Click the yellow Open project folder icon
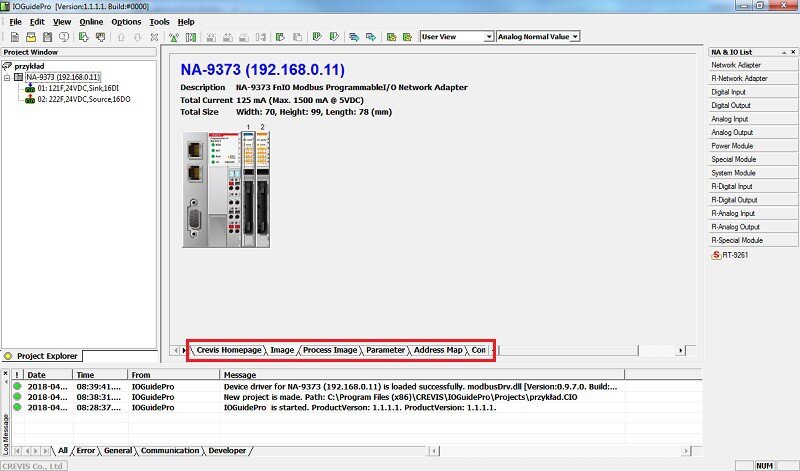This screenshot has width=800, height=471. tap(31, 37)
